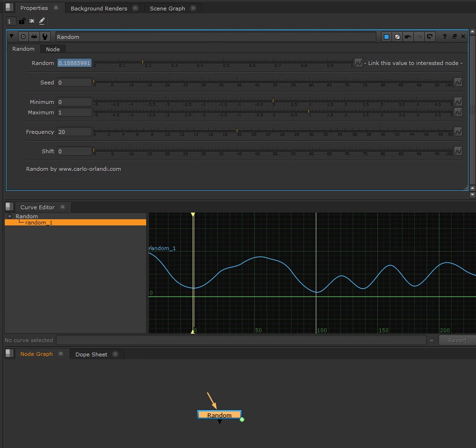Open help for the Random node

pyautogui.click(x=445, y=37)
